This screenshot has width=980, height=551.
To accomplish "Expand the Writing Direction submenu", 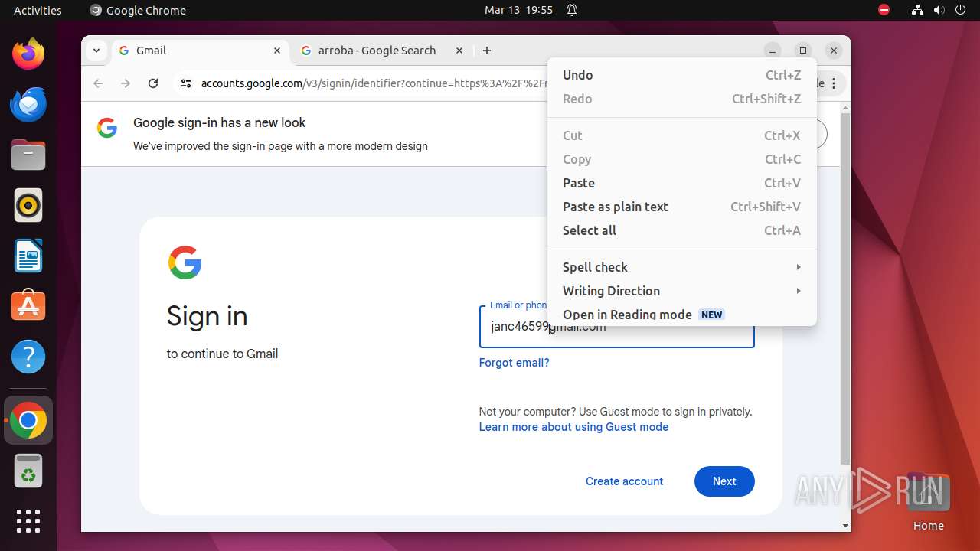I will [x=682, y=291].
